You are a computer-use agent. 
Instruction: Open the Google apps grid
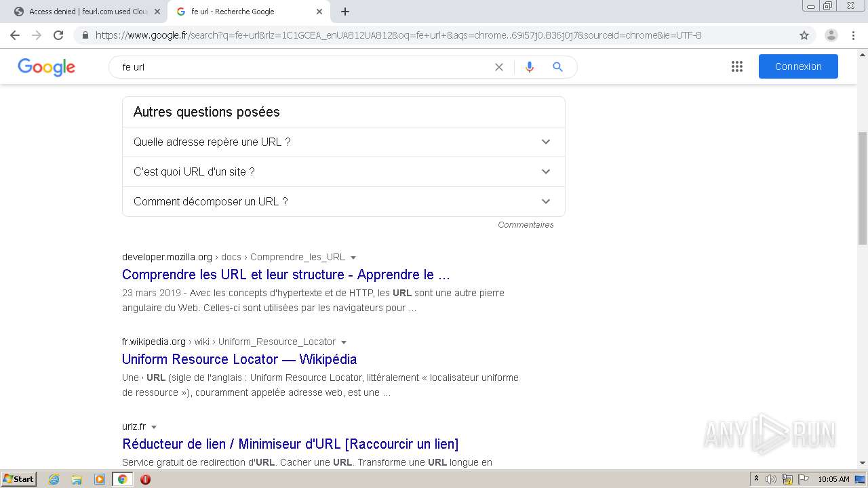(x=737, y=66)
